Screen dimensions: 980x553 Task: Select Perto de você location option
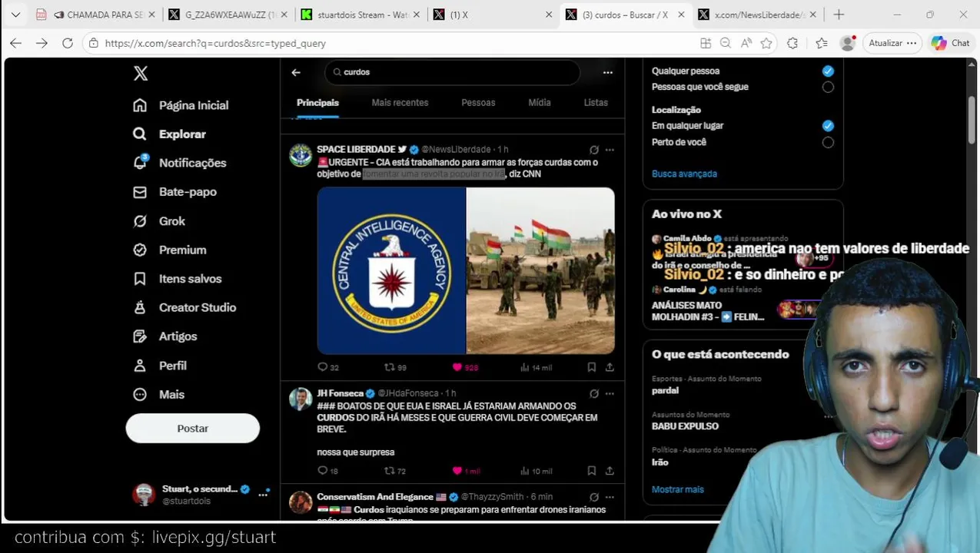coord(828,142)
